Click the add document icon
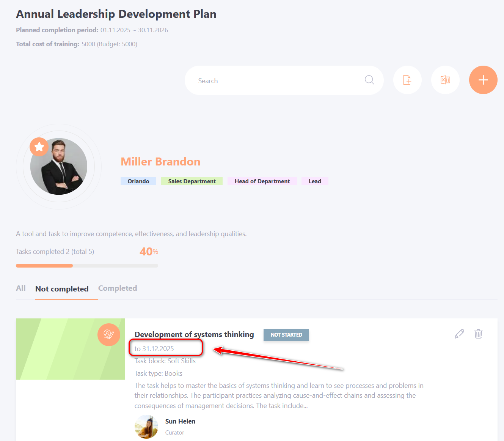The image size is (504, 441). (407, 80)
